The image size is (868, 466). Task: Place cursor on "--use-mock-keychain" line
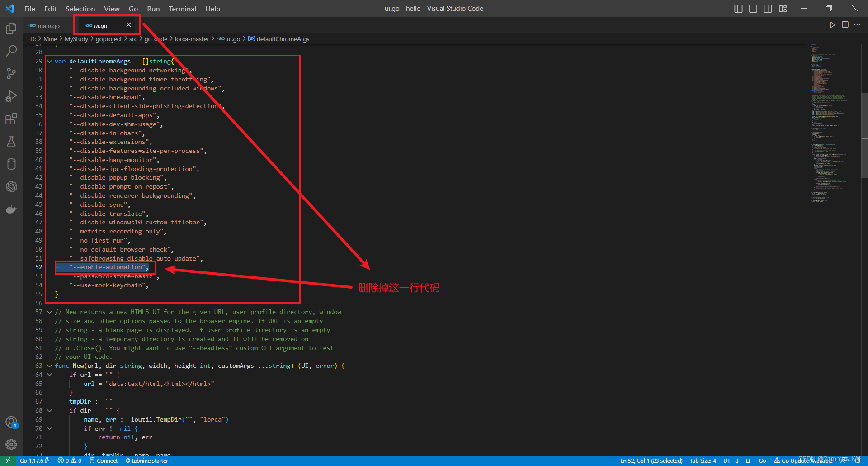coord(108,285)
